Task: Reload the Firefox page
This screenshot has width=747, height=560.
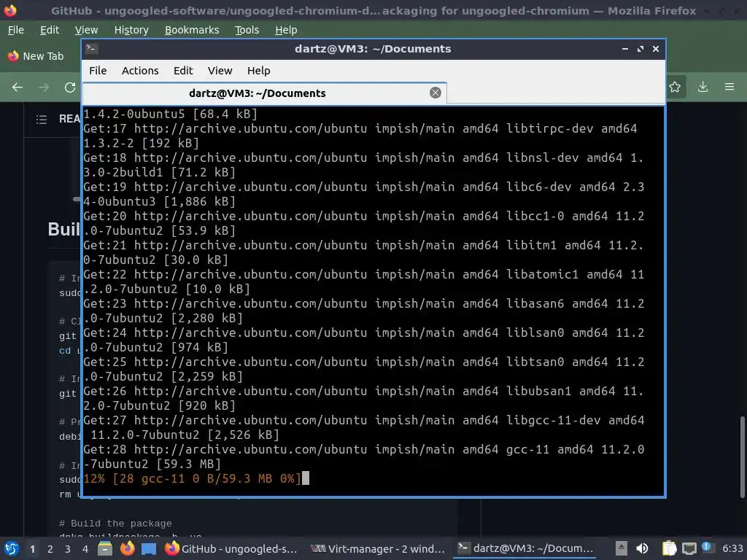Action: (x=70, y=87)
